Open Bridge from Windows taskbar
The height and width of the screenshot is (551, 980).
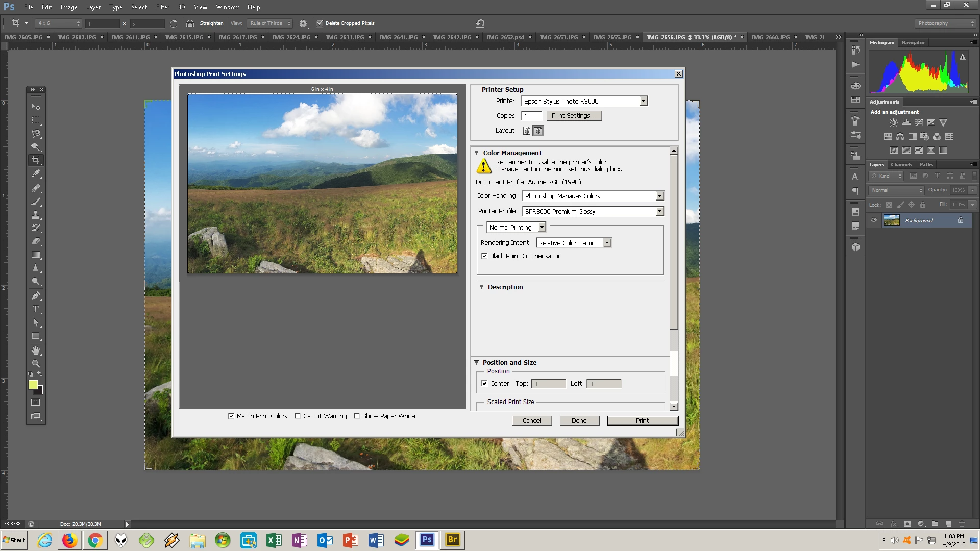click(x=452, y=540)
